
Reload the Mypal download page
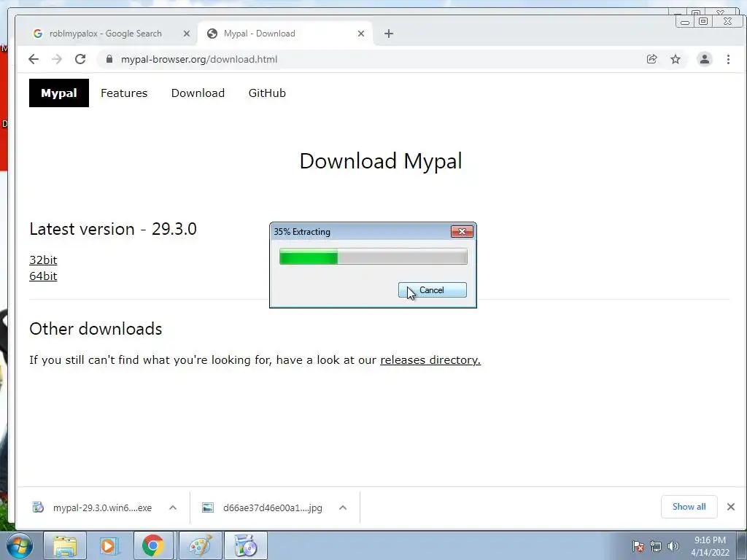pyautogui.click(x=80, y=59)
